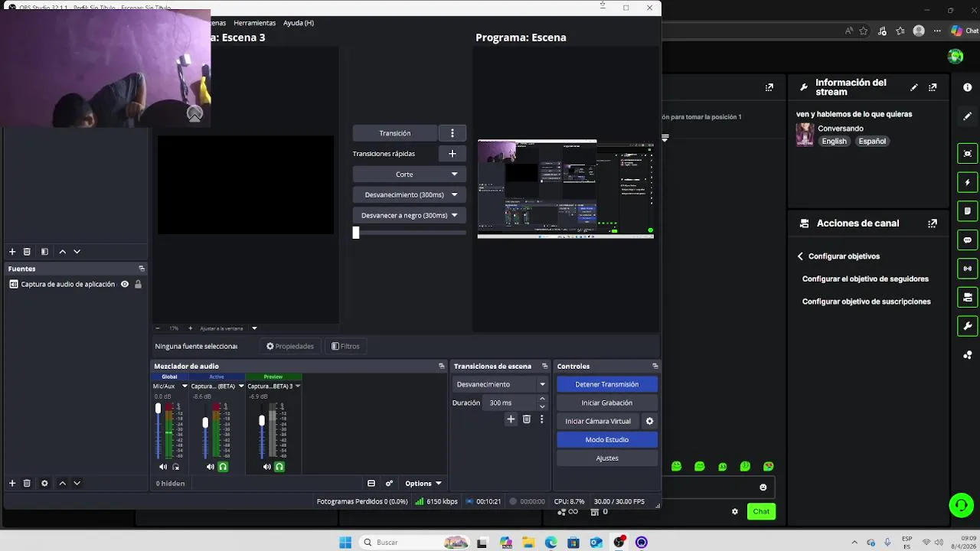Toggle monitoring on Preview Captura BETA 3
Image resolution: width=980 pixels, height=551 pixels.
[279, 467]
